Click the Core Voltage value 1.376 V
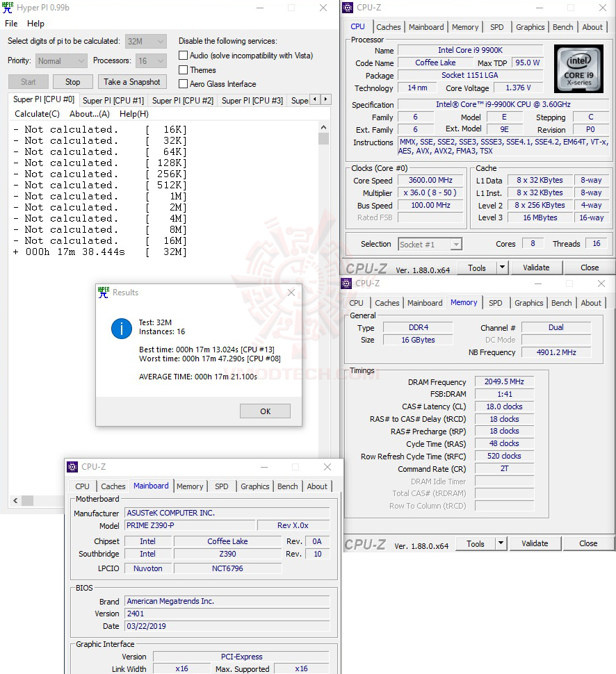616x674 pixels. click(519, 88)
